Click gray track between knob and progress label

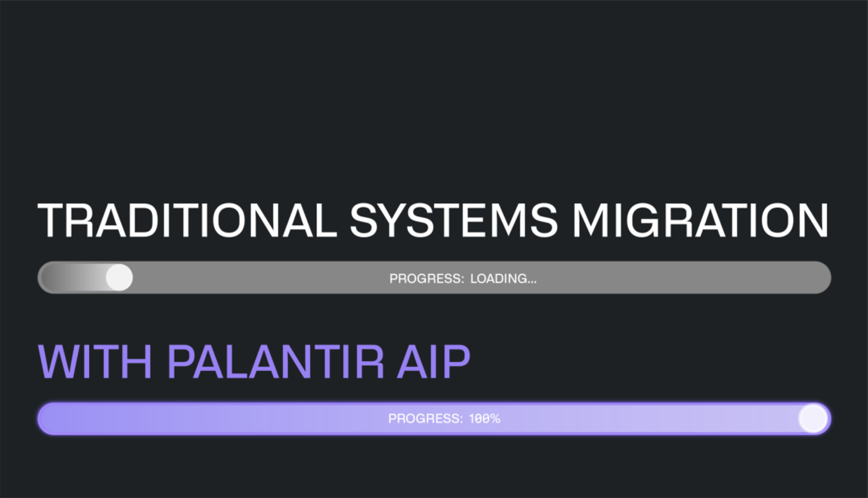pos(259,278)
